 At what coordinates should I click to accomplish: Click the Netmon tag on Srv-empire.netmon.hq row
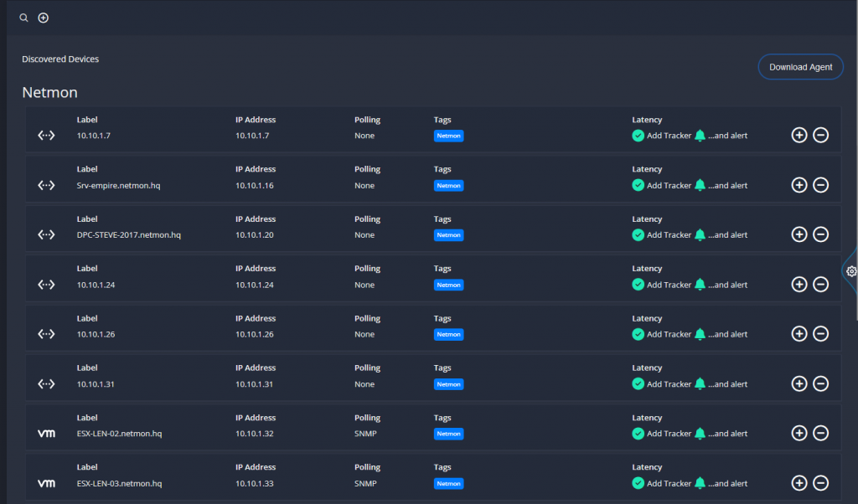(449, 185)
